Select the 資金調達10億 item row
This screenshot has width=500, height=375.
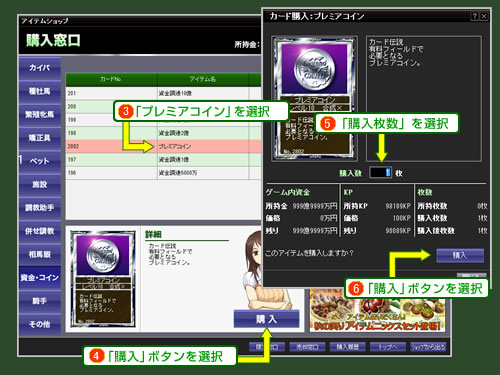[163, 93]
